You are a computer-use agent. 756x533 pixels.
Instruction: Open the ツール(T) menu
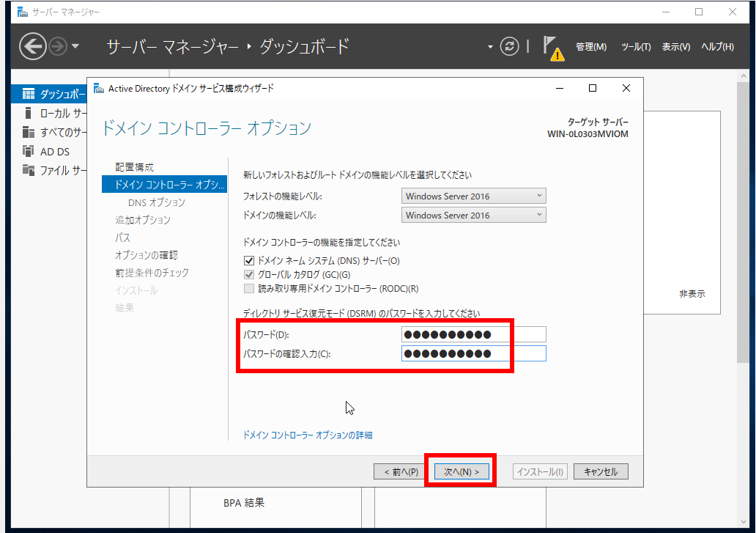(636, 47)
